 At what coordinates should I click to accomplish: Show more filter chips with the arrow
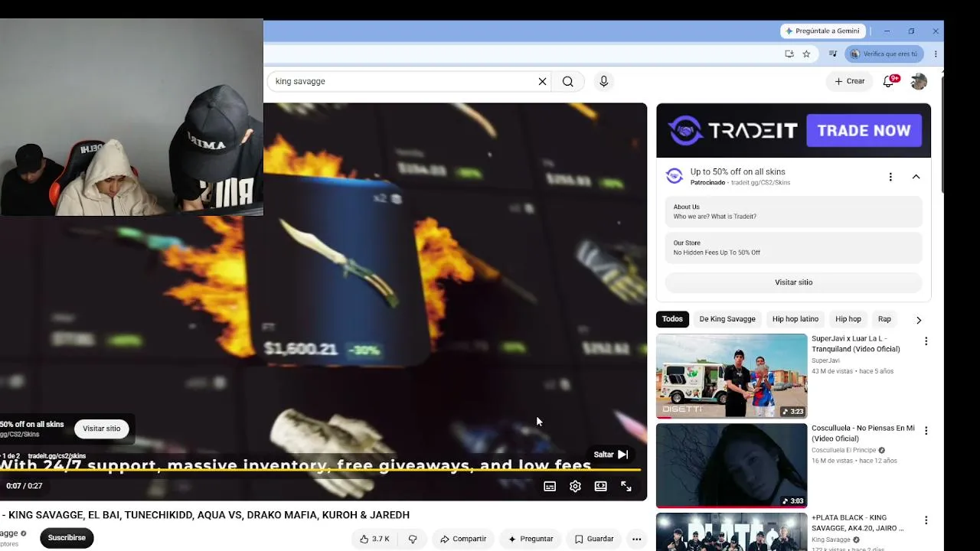[x=919, y=320]
